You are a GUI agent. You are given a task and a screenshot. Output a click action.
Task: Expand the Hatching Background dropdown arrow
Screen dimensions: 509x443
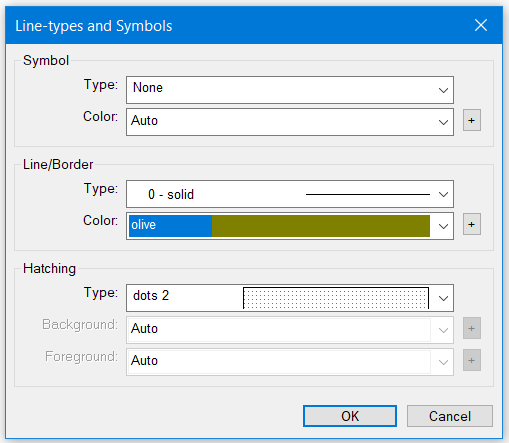tap(443, 330)
